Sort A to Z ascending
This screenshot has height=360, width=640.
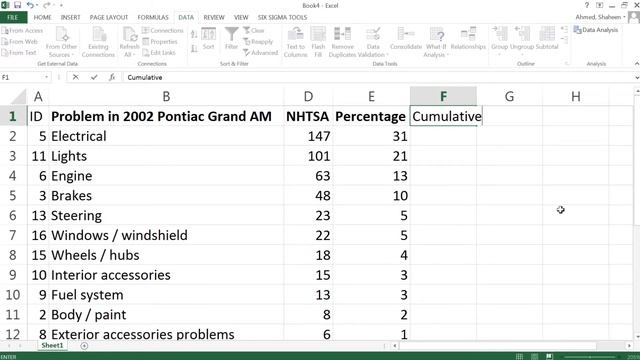pyautogui.click(x=194, y=35)
